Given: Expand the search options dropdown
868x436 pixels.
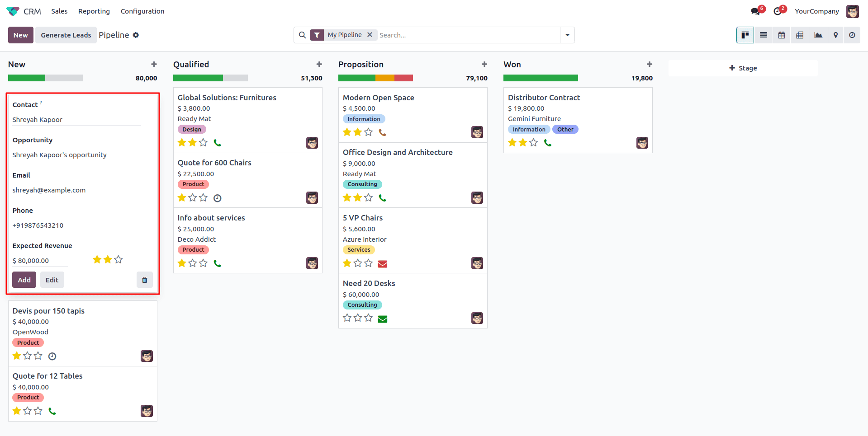Looking at the screenshot, I should tap(567, 35).
